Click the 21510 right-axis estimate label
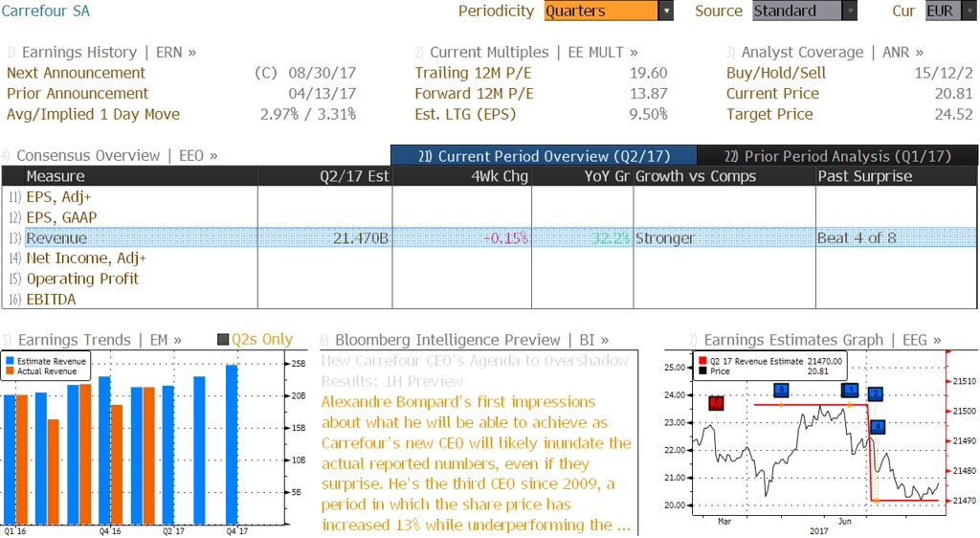 click(964, 381)
